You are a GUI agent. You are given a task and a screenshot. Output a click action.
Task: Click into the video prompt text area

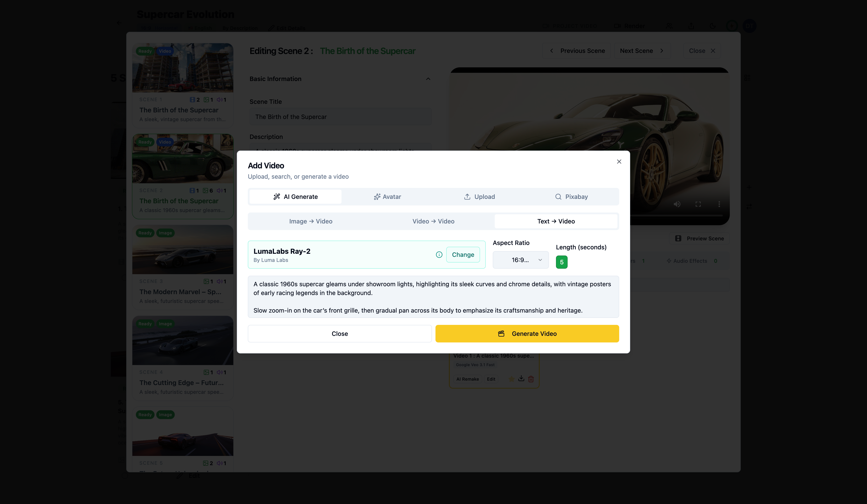tap(433, 297)
